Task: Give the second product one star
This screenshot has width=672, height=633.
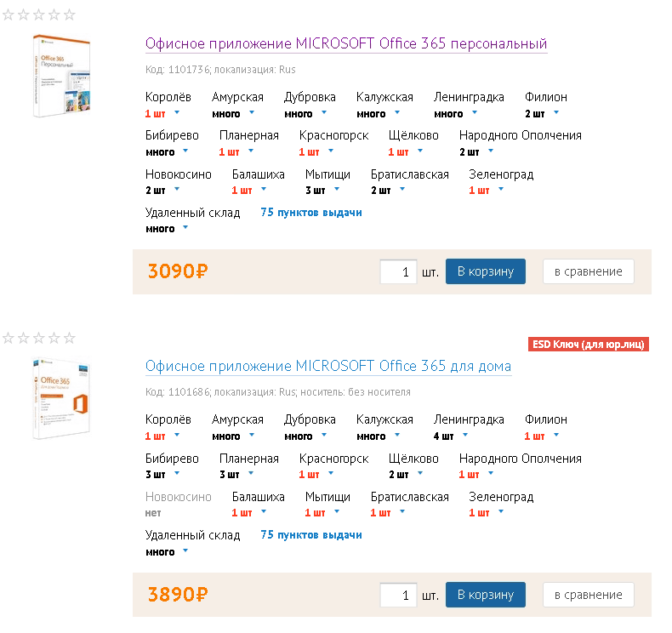Action: 9,338
